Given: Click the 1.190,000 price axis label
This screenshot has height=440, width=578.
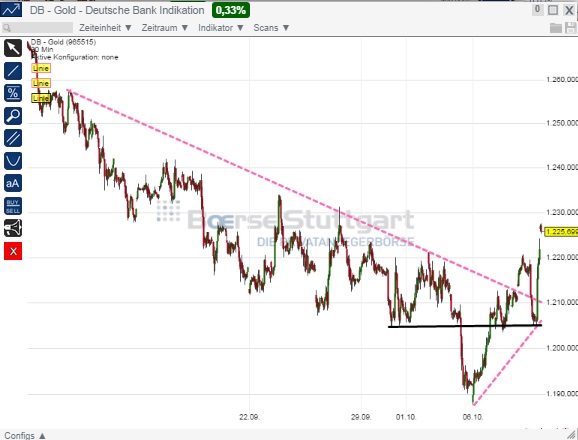Looking at the screenshot, I should point(561,394).
